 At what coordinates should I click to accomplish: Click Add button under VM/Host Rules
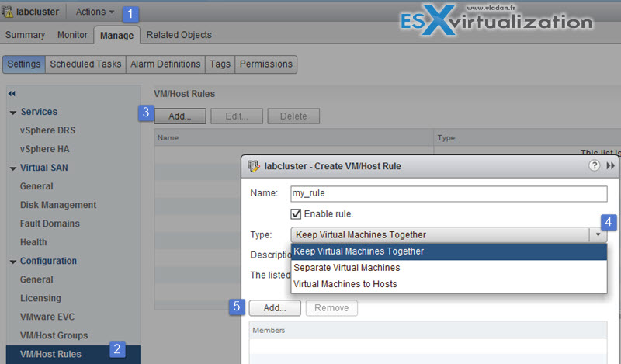[180, 116]
